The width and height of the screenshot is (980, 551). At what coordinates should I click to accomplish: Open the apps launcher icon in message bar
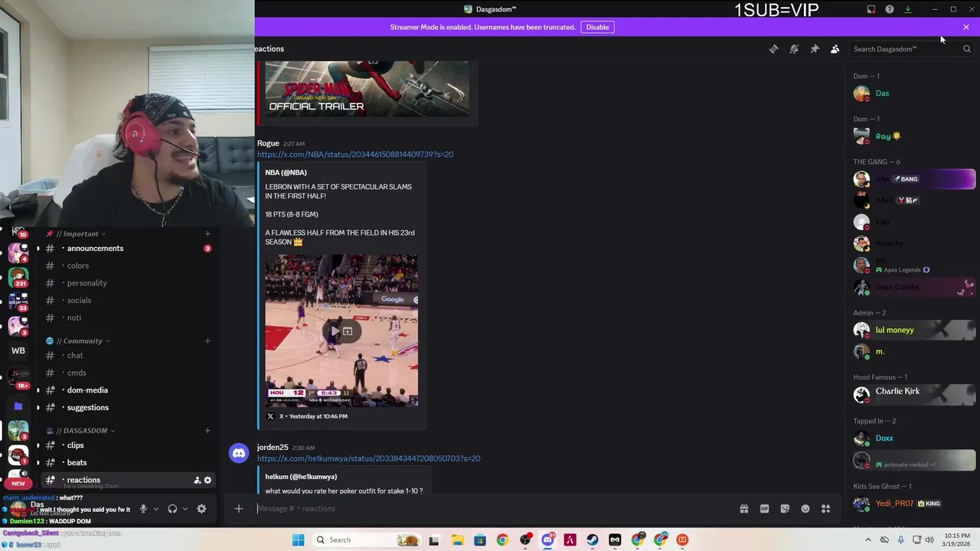[826, 508]
